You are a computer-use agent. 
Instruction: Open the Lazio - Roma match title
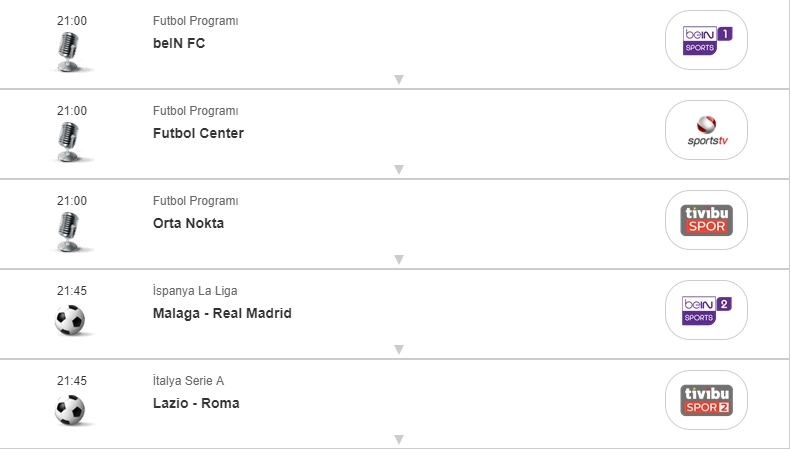(196, 403)
